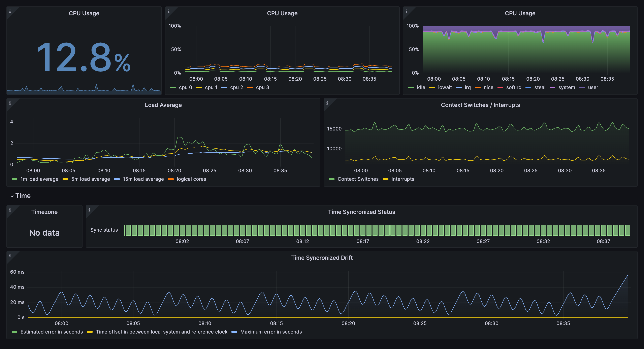The height and width of the screenshot is (349, 644).
Task: Select the Time Syncronized Drift panel title
Action: (x=322, y=258)
